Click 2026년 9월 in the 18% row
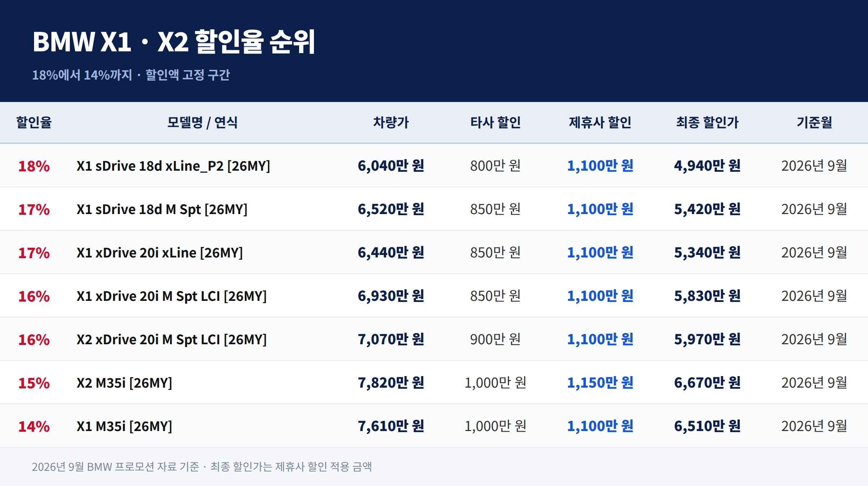This screenshot has height=486, width=868. pos(814,166)
